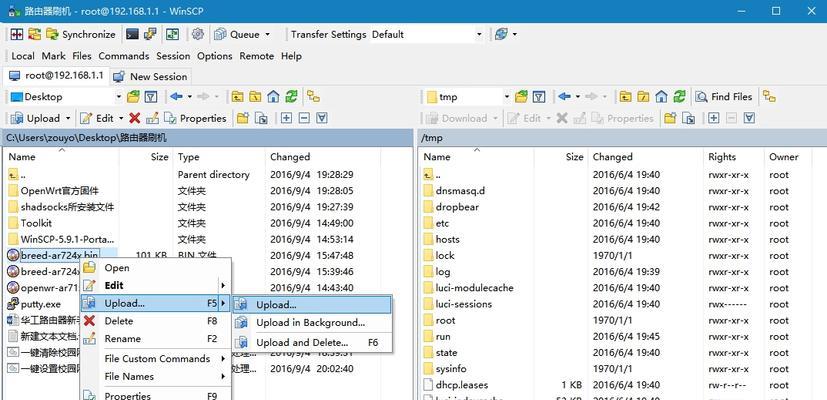Click the local toolbar Rename icon
This screenshot has height=400, width=827.
[x=152, y=118]
